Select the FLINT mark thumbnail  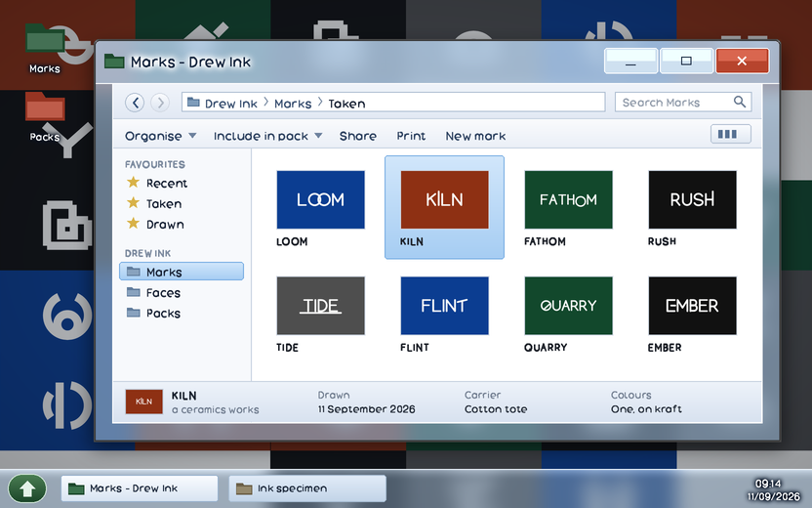(x=444, y=306)
